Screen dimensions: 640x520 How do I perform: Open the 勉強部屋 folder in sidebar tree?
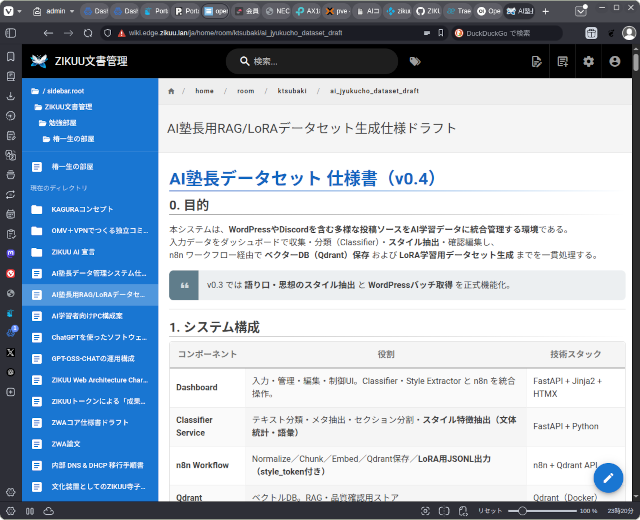click(x=65, y=122)
